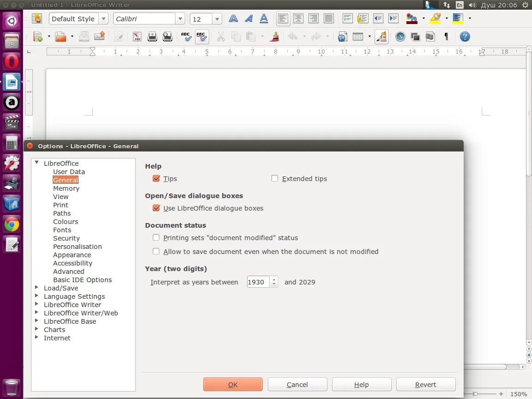This screenshot has width=532, height=399.
Task: Open Print Preview from the toolbar
Action: (168, 36)
